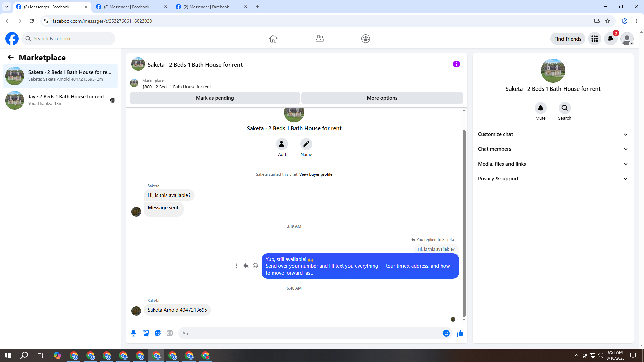The width and height of the screenshot is (644, 362).
Task: Mute this conversation with the bell
Action: [540, 108]
